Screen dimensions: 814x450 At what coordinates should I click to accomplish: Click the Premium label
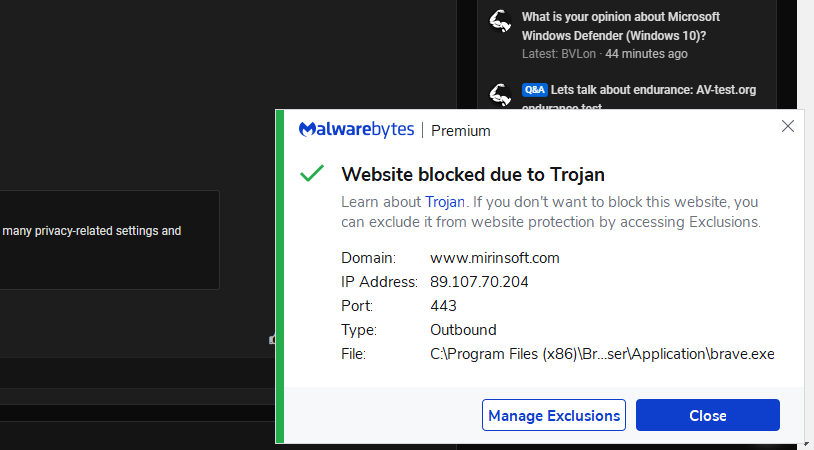(x=460, y=130)
